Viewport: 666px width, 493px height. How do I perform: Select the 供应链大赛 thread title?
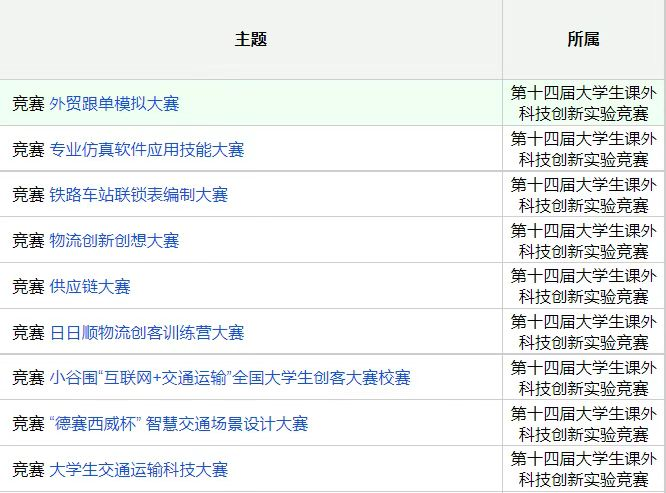click(90, 287)
